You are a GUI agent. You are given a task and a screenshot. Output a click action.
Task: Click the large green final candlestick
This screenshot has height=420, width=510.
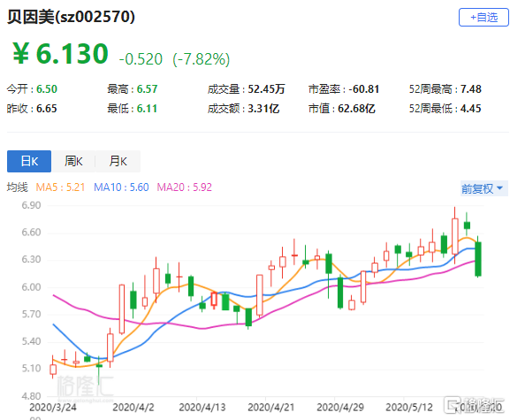(x=478, y=259)
